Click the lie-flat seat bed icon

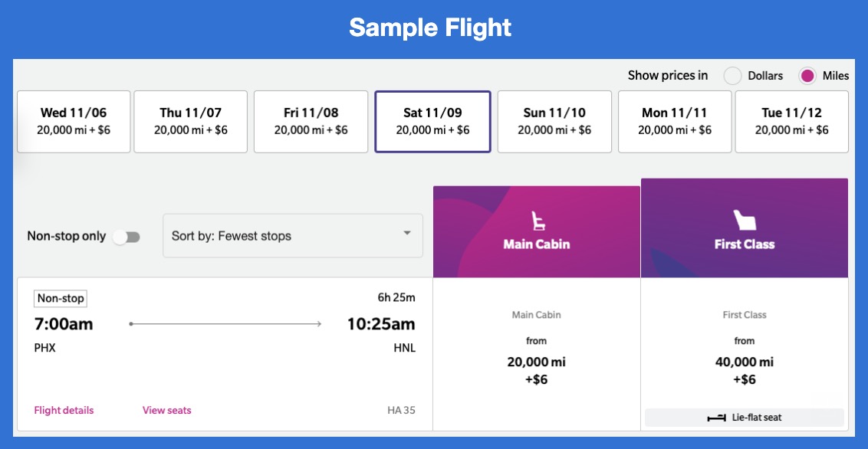pyautogui.click(x=716, y=418)
